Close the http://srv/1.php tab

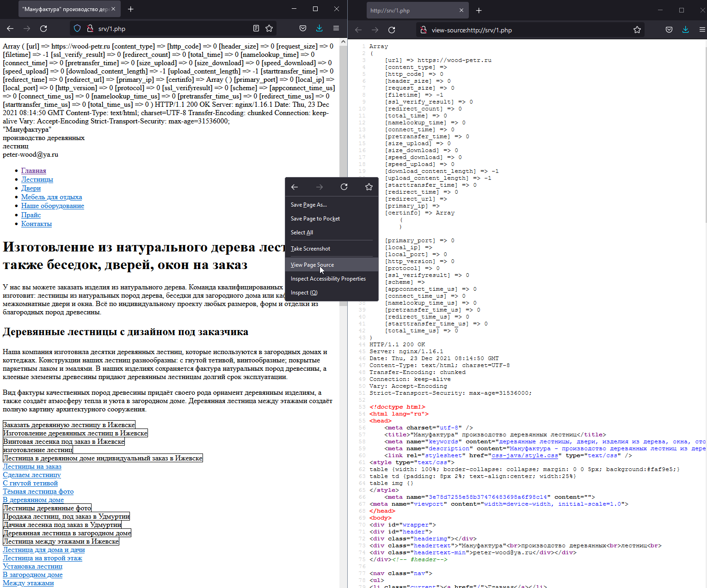(x=461, y=11)
